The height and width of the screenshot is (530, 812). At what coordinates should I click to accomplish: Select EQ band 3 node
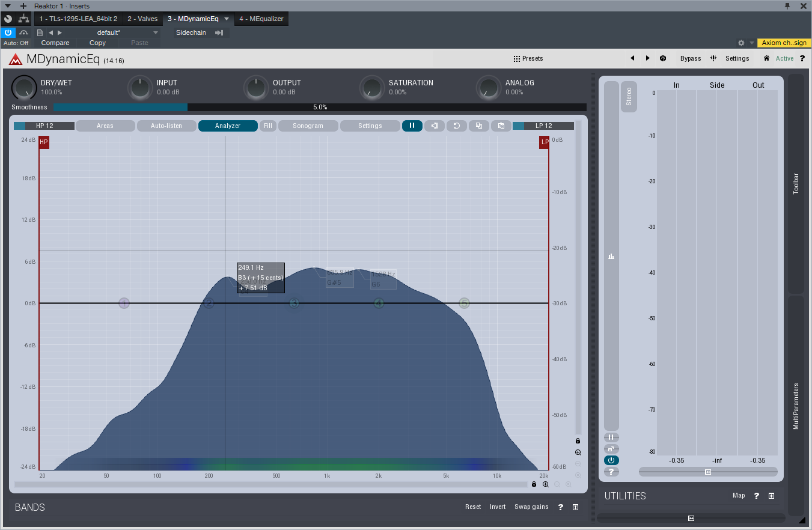click(x=294, y=303)
